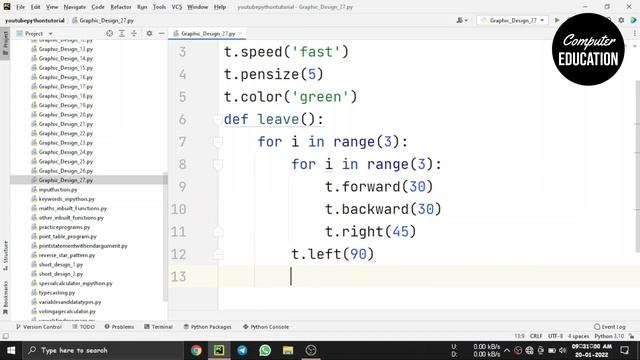Open the TODO tool window

[x=84, y=327]
